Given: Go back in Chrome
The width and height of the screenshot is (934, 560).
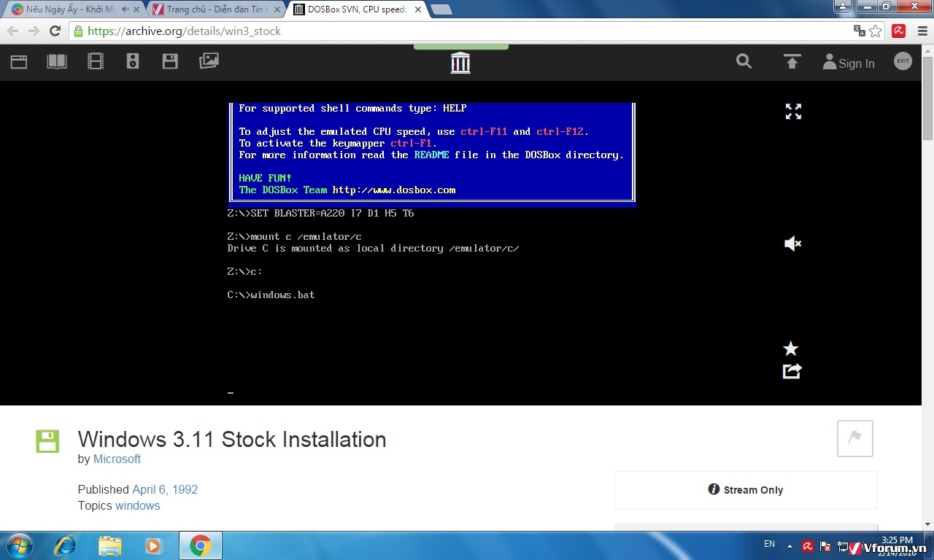Looking at the screenshot, I should (12, 31).
